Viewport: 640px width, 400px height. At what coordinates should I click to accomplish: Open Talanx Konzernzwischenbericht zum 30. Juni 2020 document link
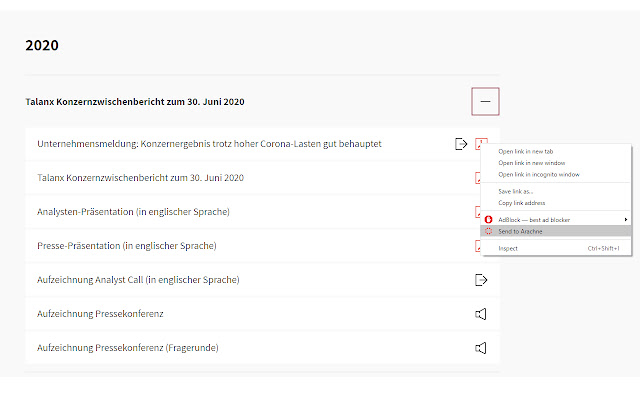point(140,178)
